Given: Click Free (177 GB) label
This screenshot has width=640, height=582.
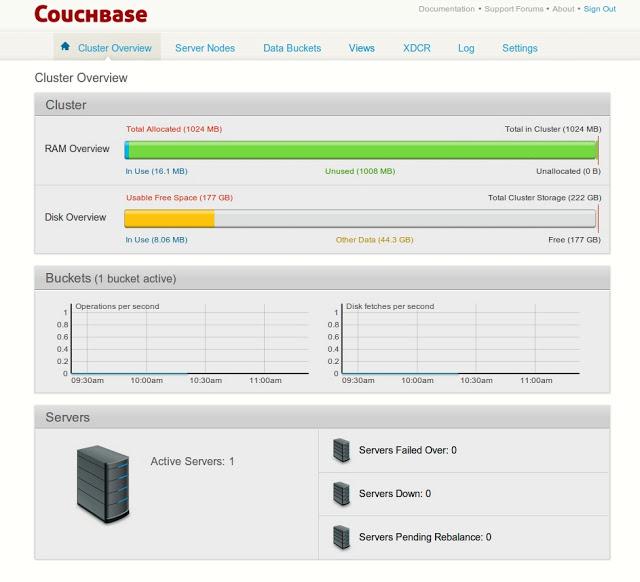Looking at the screenshot, I should [x=574, y=240].
